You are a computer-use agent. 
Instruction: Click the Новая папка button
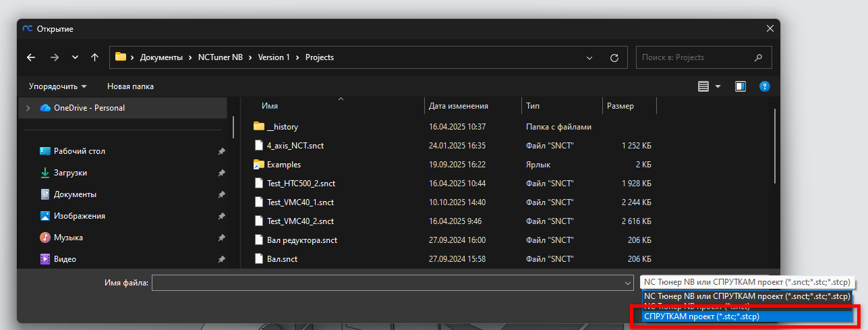(x=130, y=86)
